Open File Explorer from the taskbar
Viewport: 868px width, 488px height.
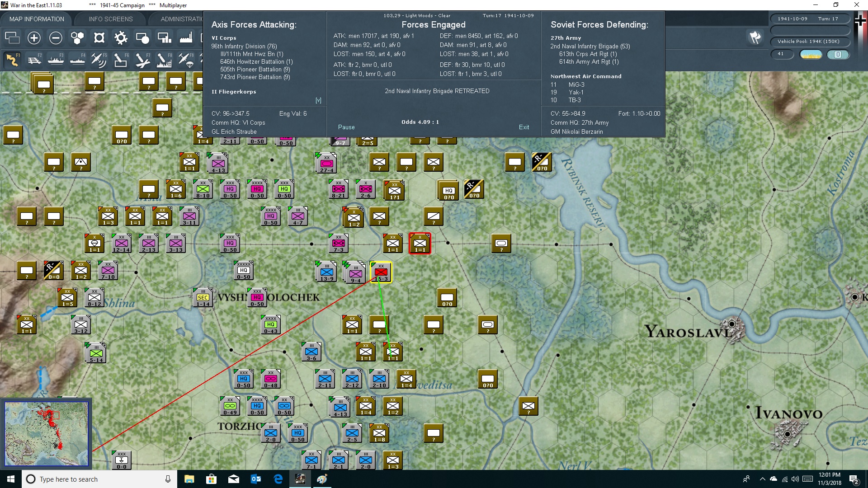pyautogui.click(x=189, y=479)
